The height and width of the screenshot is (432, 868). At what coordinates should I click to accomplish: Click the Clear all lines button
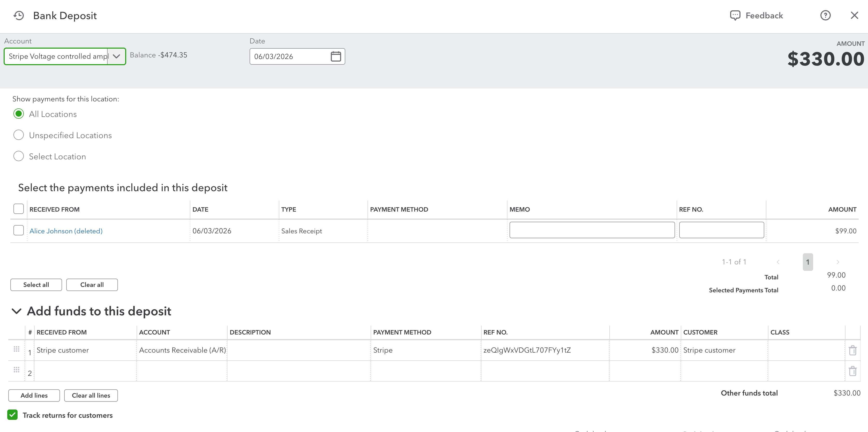pos(91,396)
